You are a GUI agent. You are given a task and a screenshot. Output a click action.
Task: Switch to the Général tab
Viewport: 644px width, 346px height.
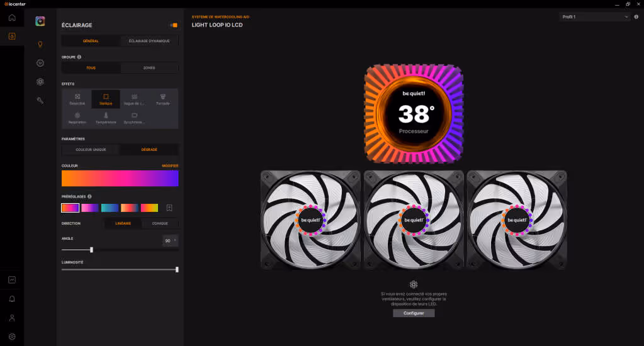click(91, 41)
